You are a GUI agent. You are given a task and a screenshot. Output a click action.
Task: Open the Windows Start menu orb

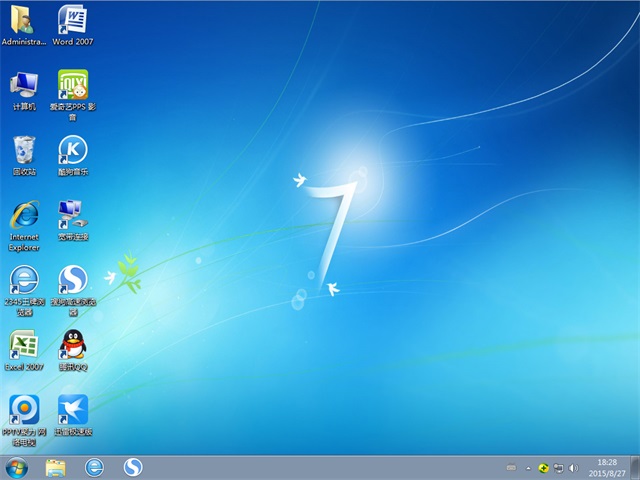[x=17, y=467]
